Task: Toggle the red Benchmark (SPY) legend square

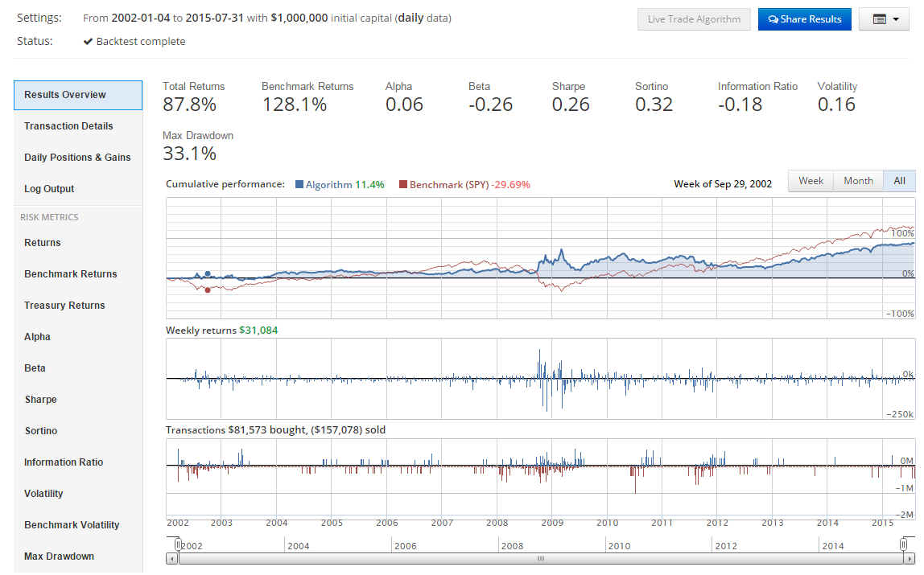Action: [x=403, y=185]
